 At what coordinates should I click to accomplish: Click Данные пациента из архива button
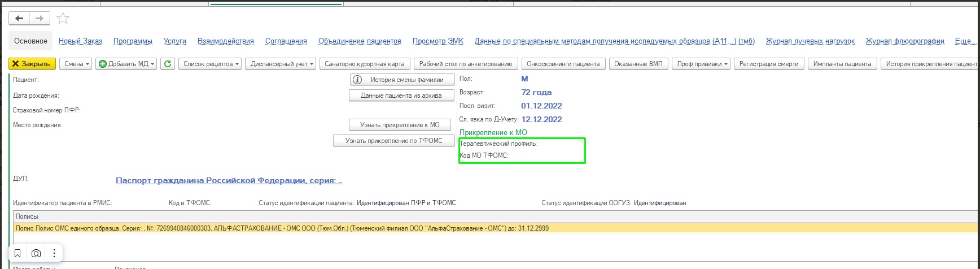pos(401,96)
